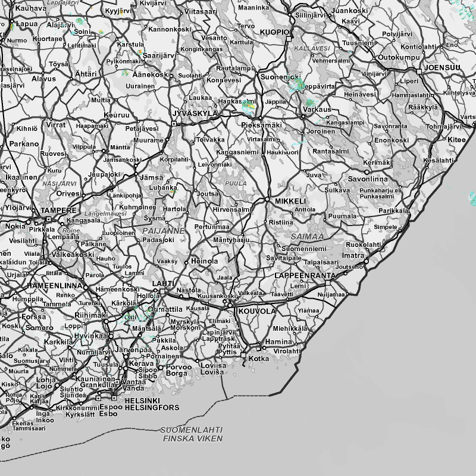The height and width of the screenshot is (476, 476).
Task: Click the Porvoo town label
Action: pyautogui.click(x=178, y=367)
